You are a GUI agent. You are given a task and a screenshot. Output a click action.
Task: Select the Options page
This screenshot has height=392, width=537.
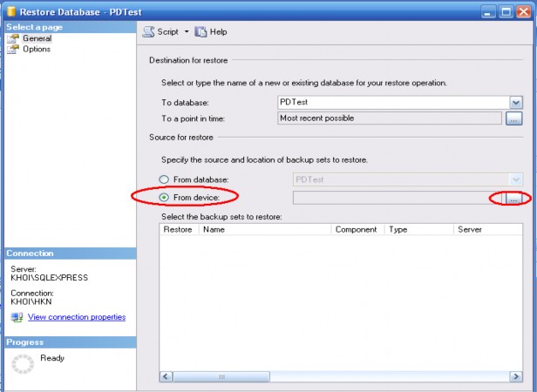tap(37, 50)
